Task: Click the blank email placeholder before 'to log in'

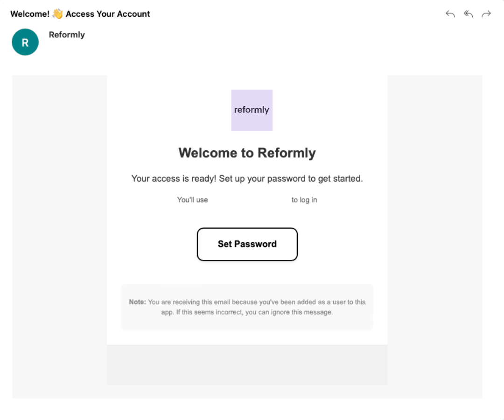Action: pyautogui.click(x=250, y=200)
